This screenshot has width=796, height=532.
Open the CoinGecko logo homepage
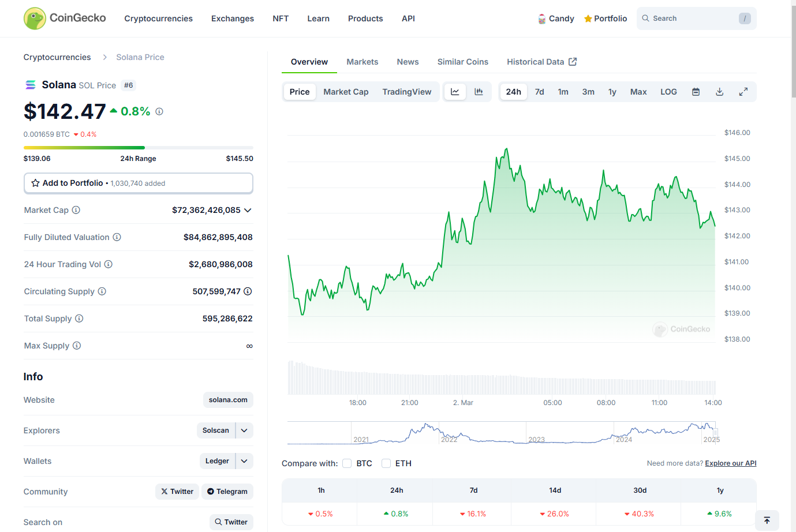(65, 18)
